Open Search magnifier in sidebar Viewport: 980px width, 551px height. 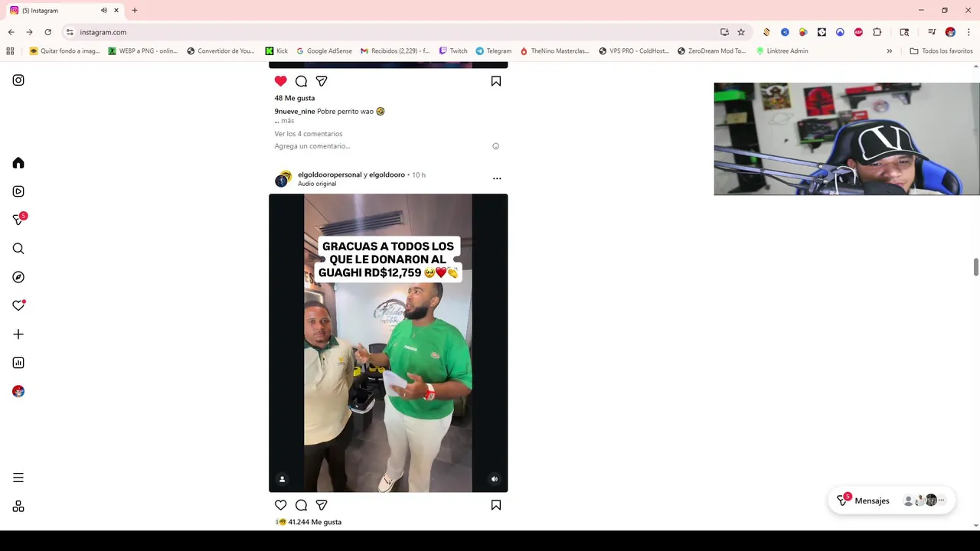18,249
